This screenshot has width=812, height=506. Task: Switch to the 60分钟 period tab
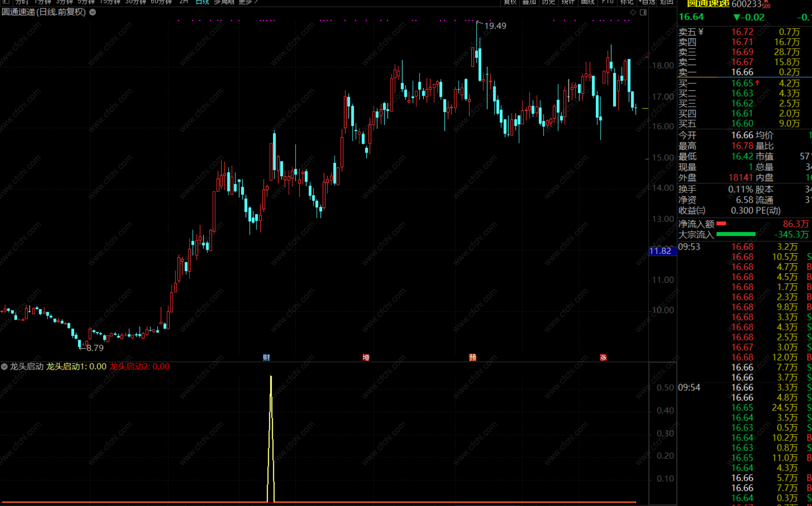tap(161, 2)
